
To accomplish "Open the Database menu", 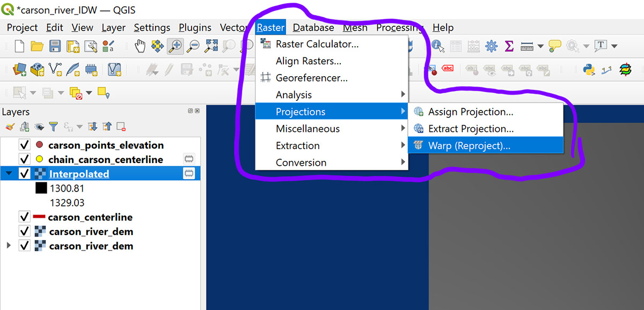I will pos(313,27).
